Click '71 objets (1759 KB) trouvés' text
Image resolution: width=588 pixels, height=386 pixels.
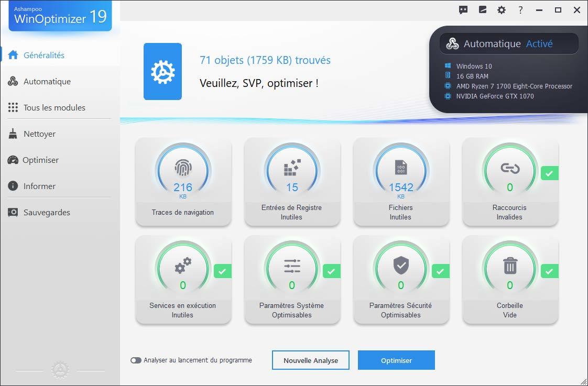click(265, 60)
